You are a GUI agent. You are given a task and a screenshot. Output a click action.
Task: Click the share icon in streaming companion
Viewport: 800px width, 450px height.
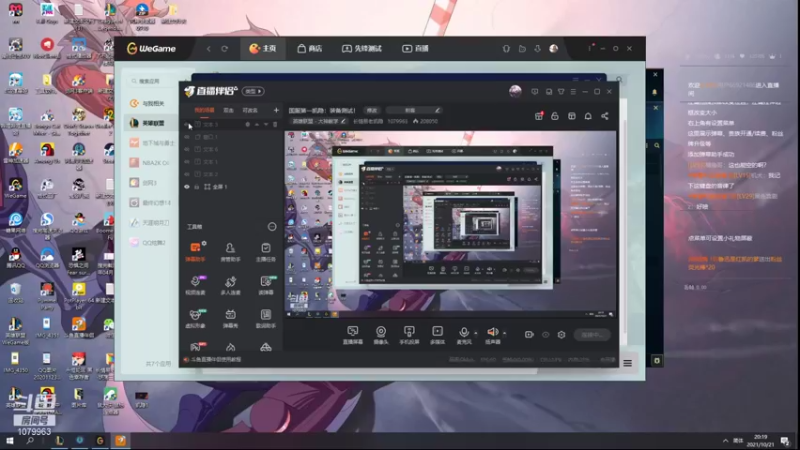pyautogui.click(x=605, y=116)
